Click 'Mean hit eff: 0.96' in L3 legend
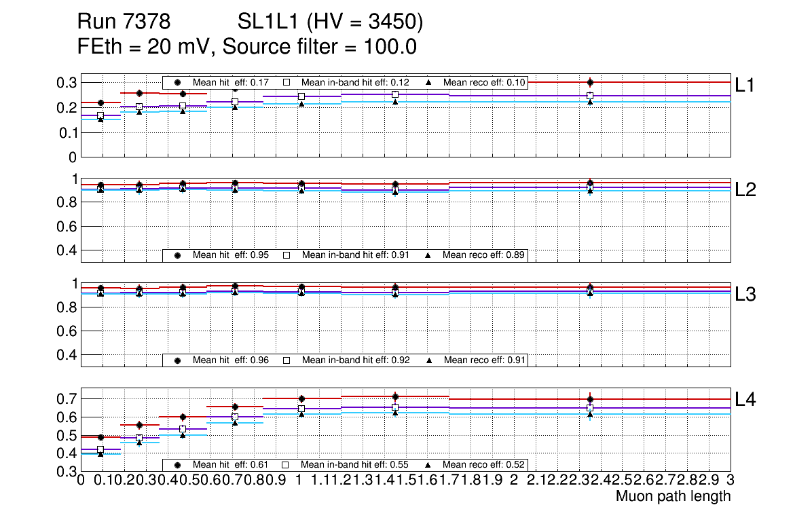 pyautogui.click(x=231, y=360)
